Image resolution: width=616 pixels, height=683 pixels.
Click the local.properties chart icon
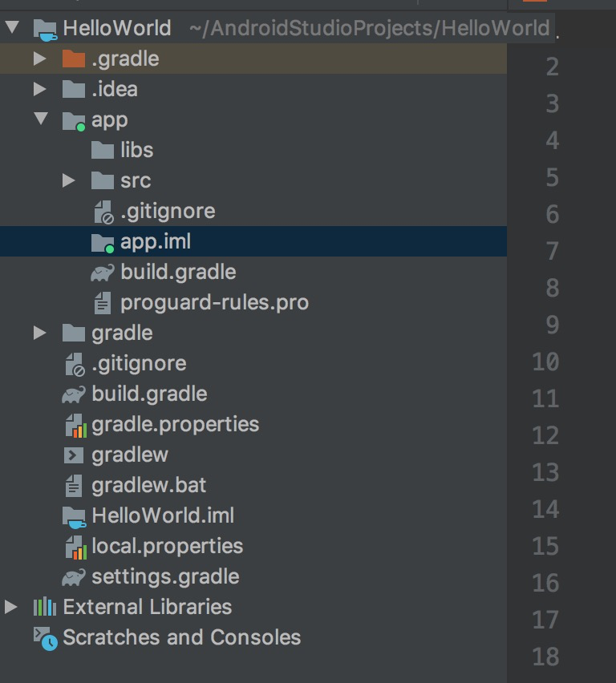76,548
